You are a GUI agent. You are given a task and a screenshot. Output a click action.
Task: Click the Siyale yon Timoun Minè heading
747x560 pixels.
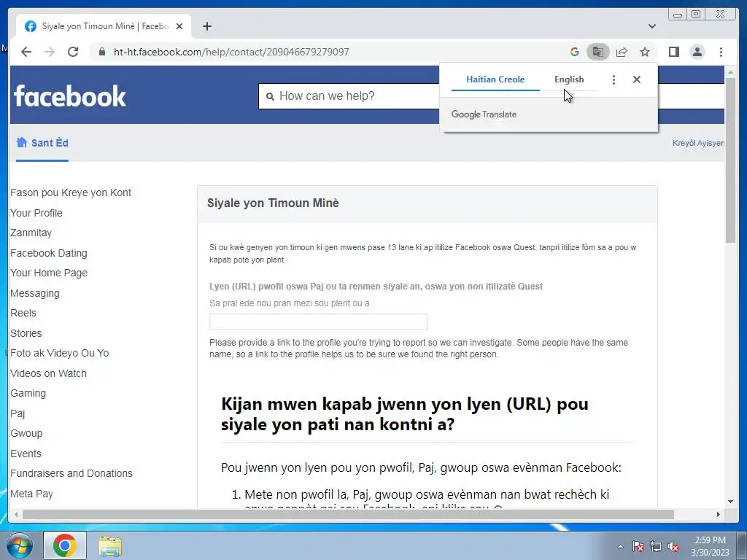coord(273,203)
